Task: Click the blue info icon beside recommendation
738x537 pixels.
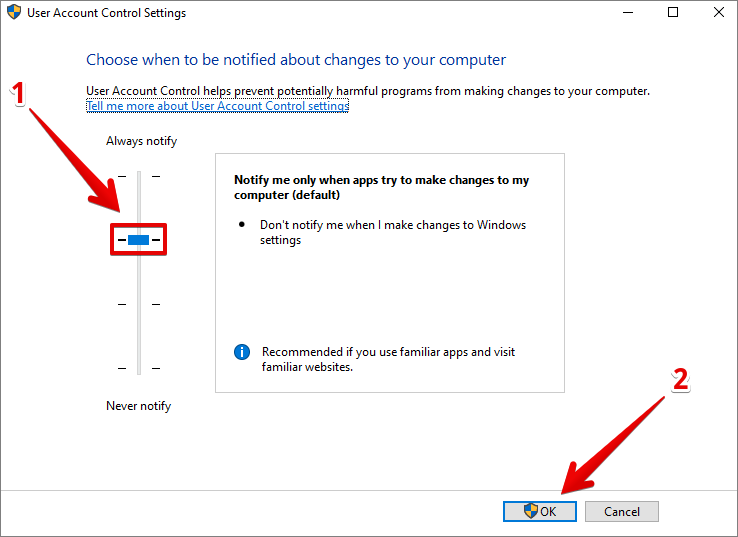Action: click(x=241, y=352)
